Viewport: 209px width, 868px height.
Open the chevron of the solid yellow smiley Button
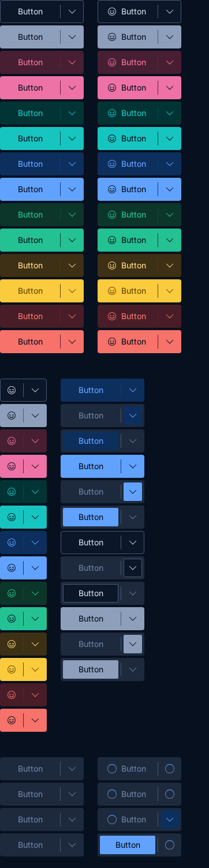(x=170, y=291)
